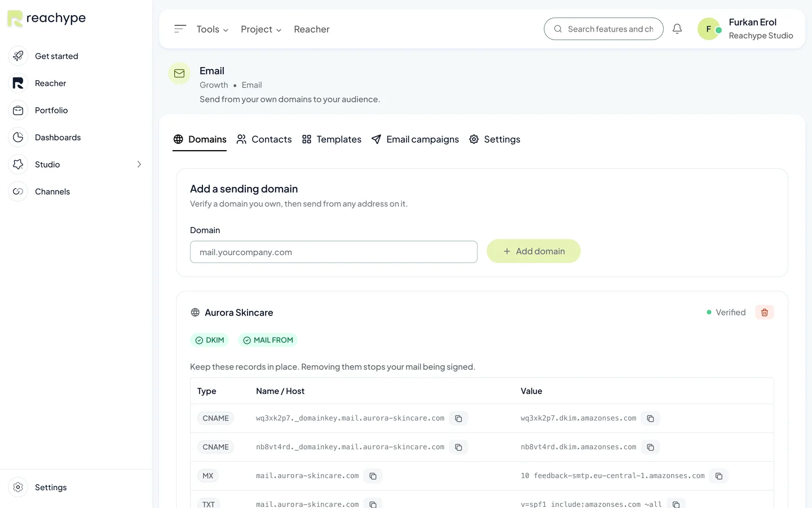Copy the nb8vt4rd.dkim.amazonses.com value

(x=650, y=447)
